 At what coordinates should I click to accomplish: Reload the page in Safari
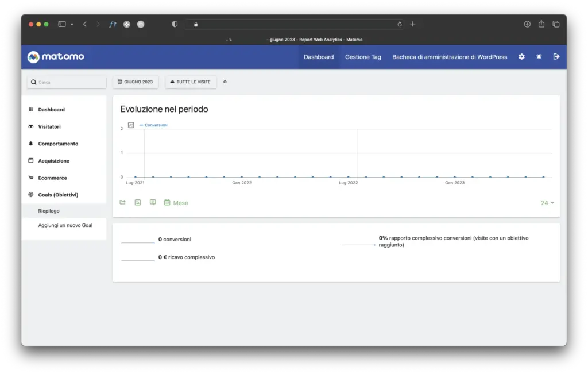click(400, 24)
